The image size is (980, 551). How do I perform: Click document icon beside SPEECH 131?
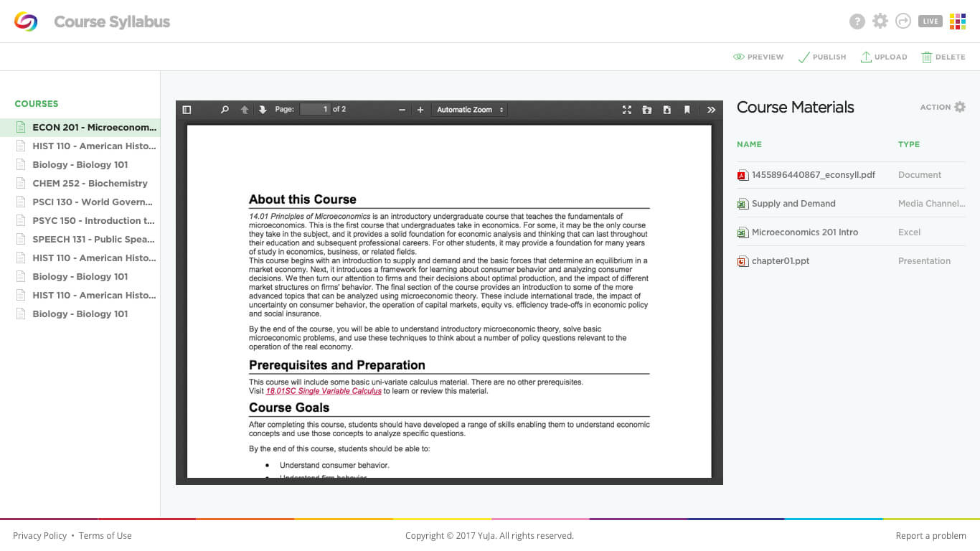[x=21, y=239]
